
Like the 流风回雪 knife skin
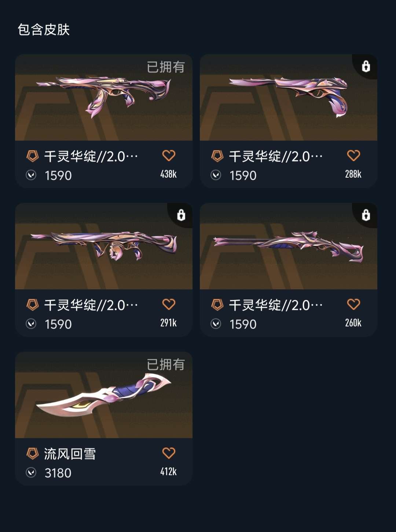pyautogui.click(x=169, y=453)
